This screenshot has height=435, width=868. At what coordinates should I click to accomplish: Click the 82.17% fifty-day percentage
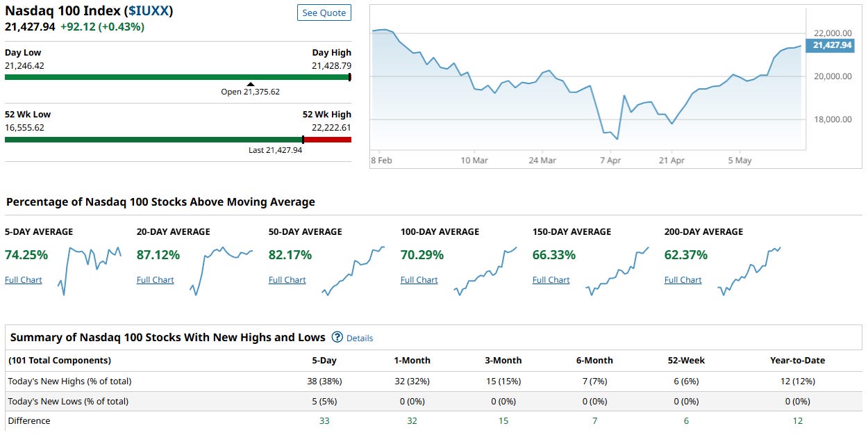pos(290,255)
